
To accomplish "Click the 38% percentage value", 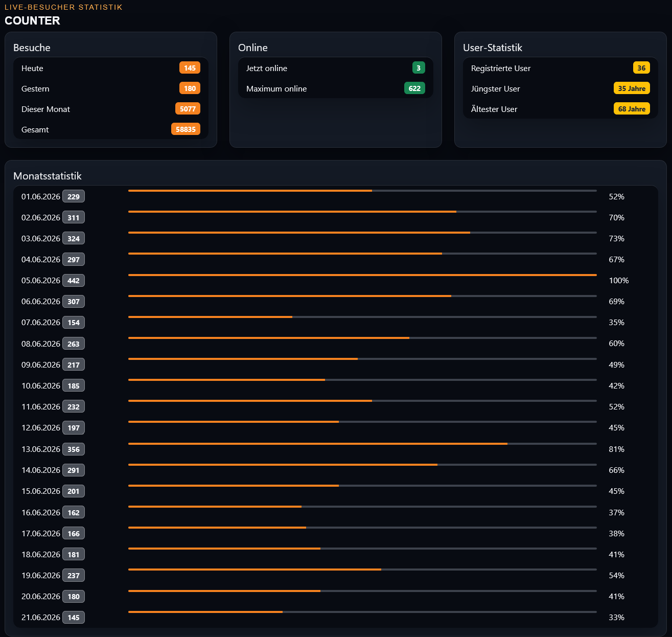I will pos(616,534).
